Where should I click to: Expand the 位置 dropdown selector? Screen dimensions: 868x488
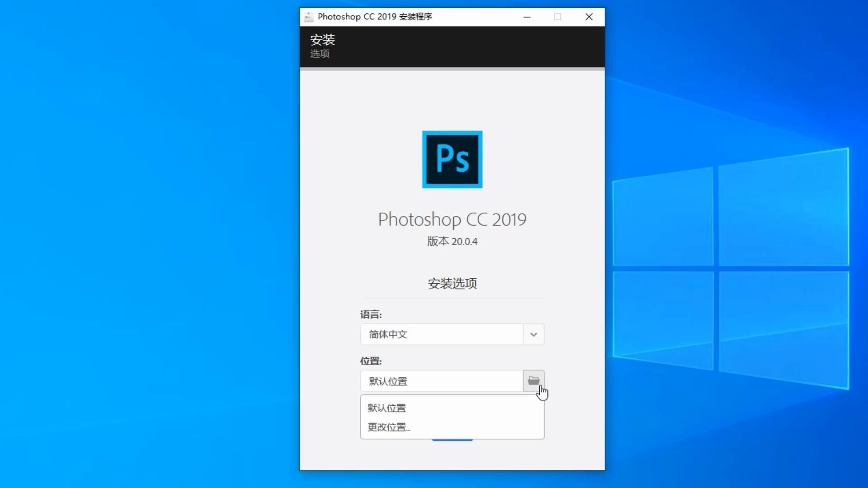pyautogui.click(x=533, y=381)
